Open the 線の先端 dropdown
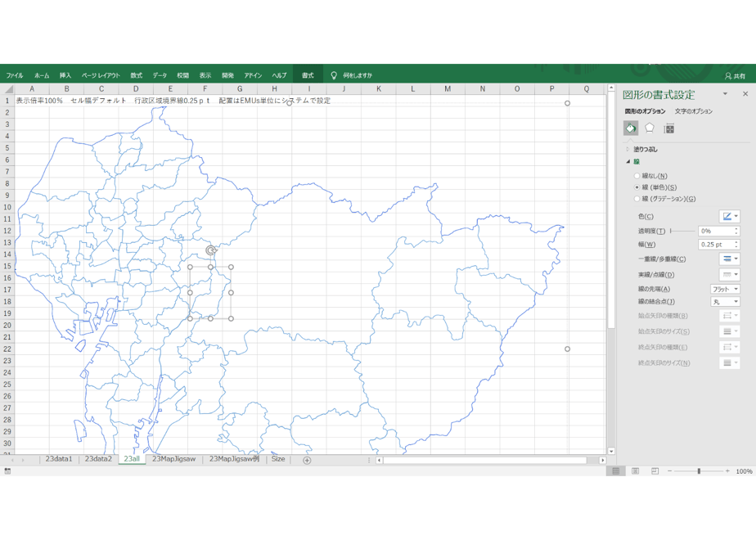 (725, 289)
